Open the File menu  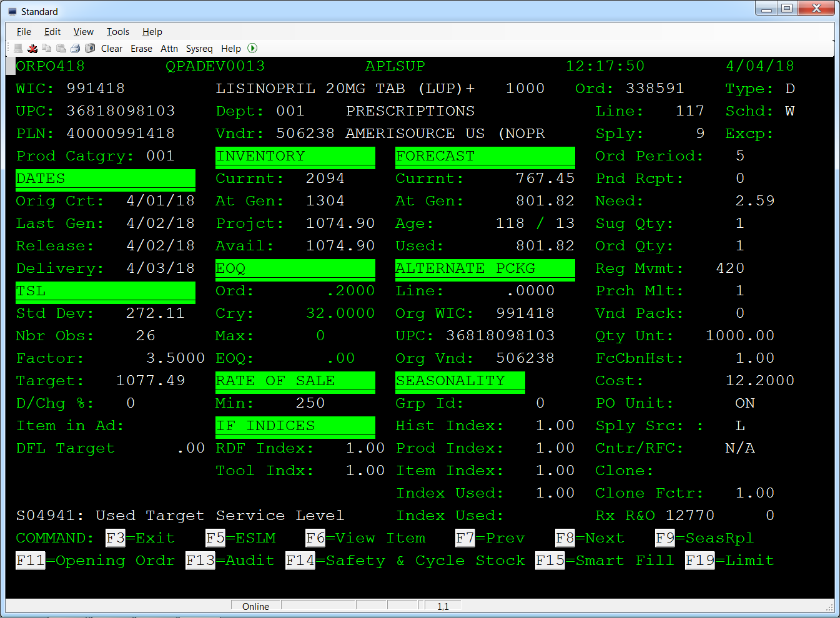click(x=23, y=31)
